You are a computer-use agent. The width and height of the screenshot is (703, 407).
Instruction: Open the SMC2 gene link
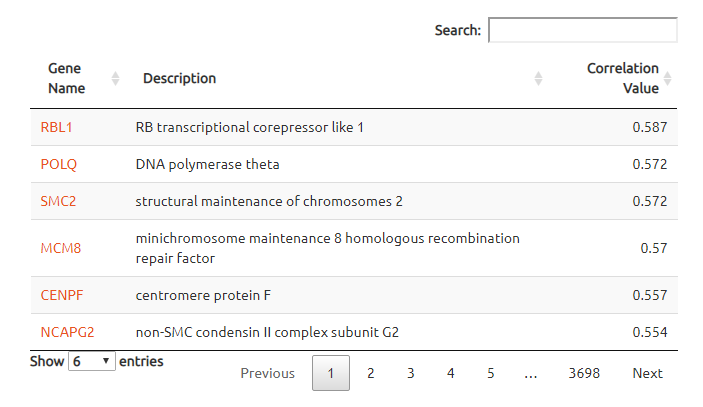(58, 201)
